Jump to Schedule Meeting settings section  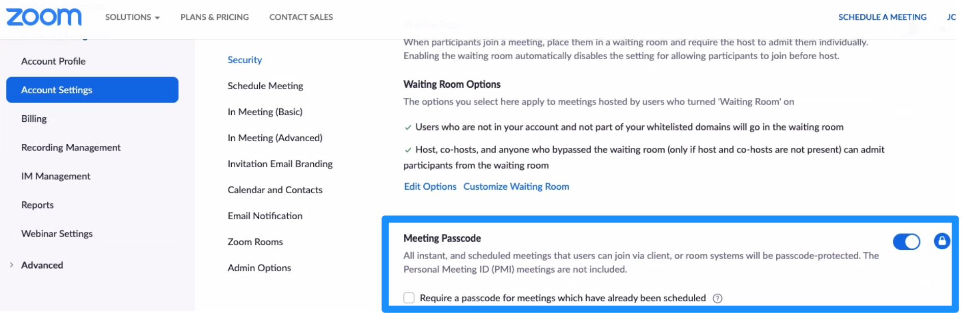[265, 86]
